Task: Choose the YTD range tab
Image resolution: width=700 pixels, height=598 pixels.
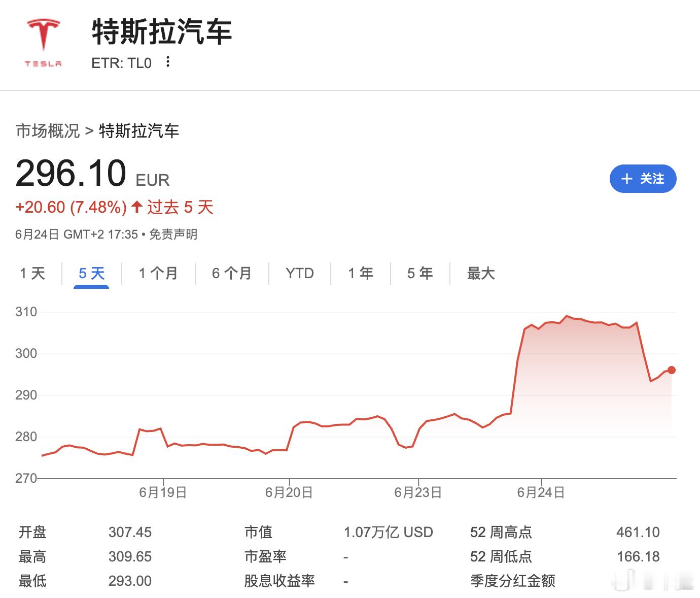Action: pos(300,274)
